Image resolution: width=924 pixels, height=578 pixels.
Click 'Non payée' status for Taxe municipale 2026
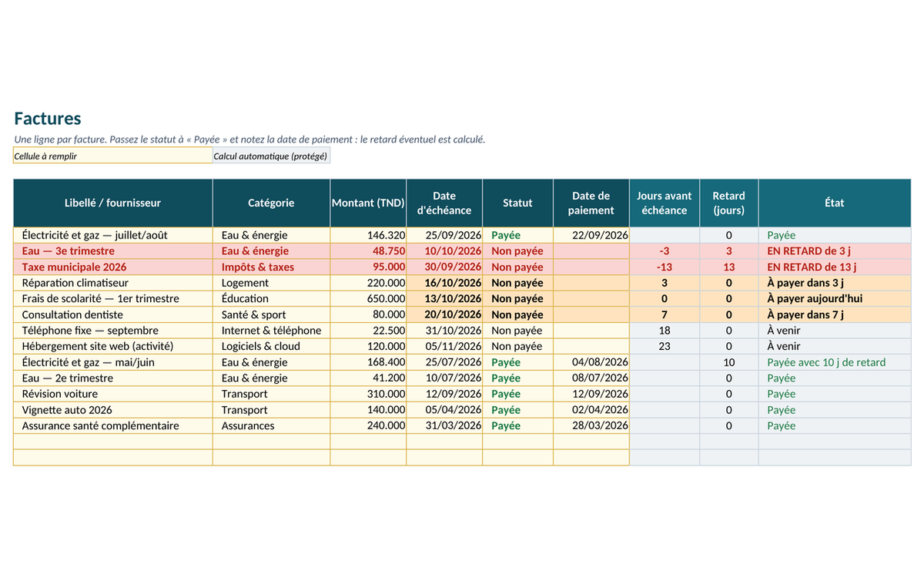(x=517, y=267)
